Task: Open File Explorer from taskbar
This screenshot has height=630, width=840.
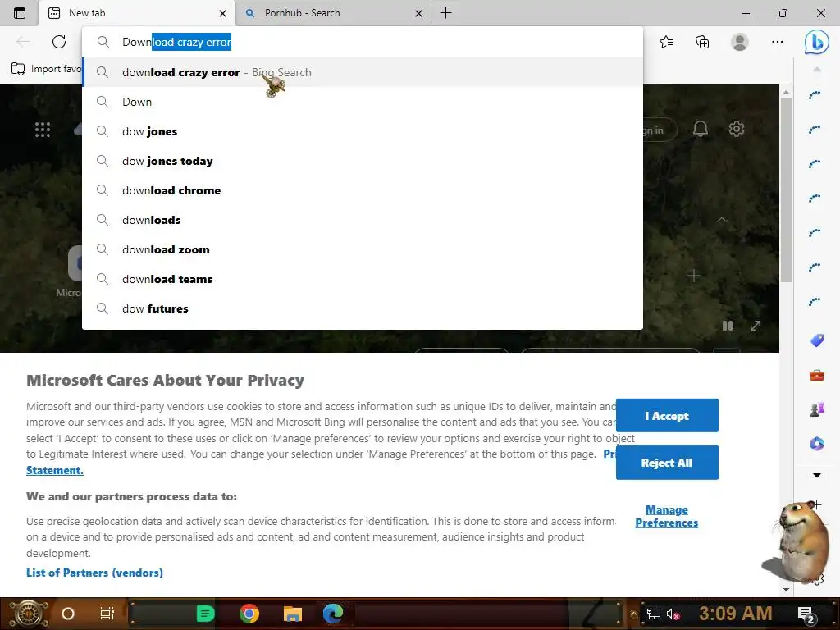Action: coord(293,614)
